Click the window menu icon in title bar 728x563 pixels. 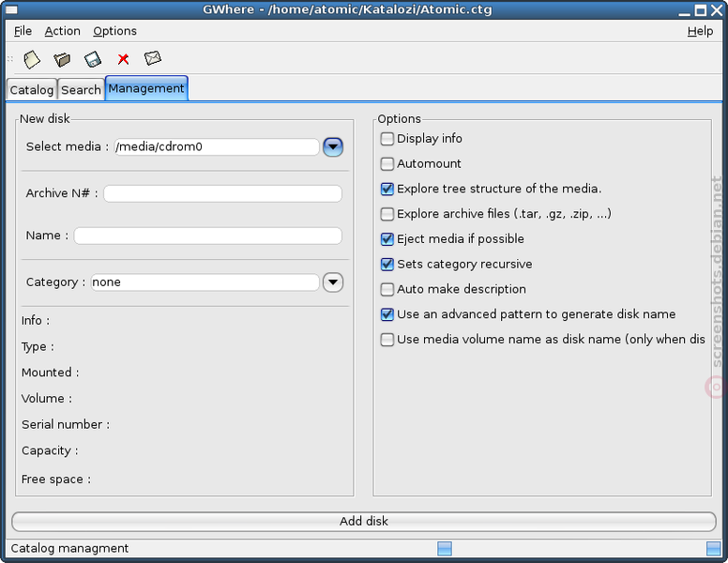(11, 9)
